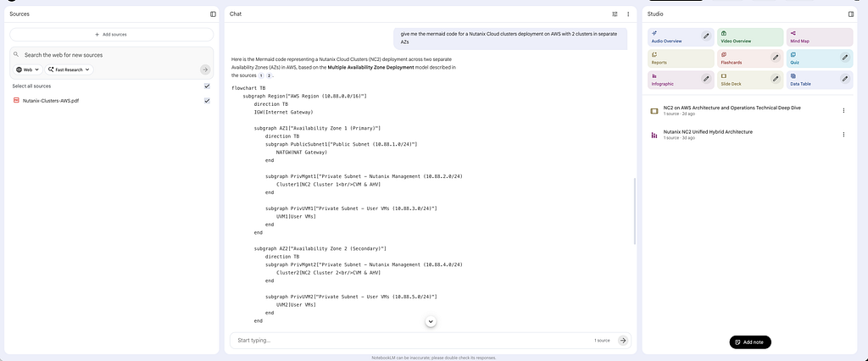Open the Fast Research mode dropdown
Image resolution: width=868 pixels, height=361 pixels.
(x=69, y=69)
